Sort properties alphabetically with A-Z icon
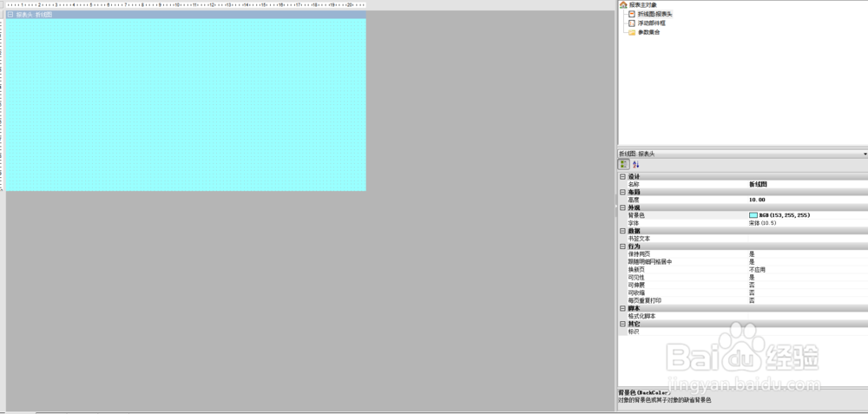 [636, 164]
